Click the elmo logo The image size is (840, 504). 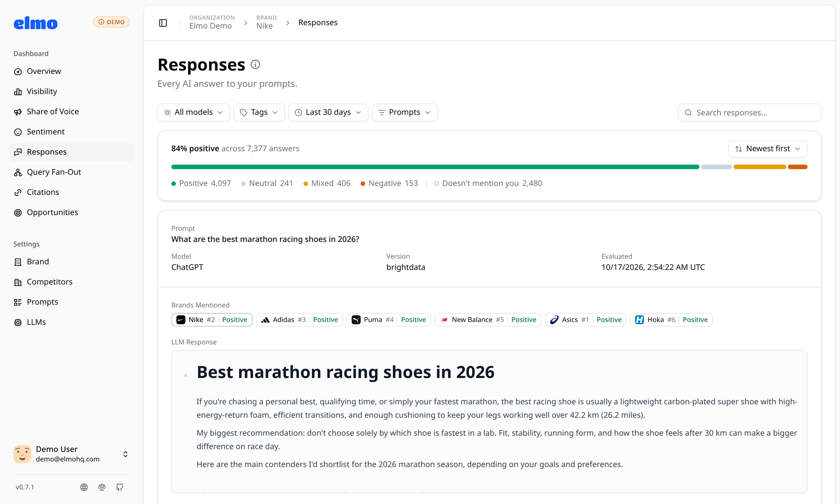click(35, 23)
